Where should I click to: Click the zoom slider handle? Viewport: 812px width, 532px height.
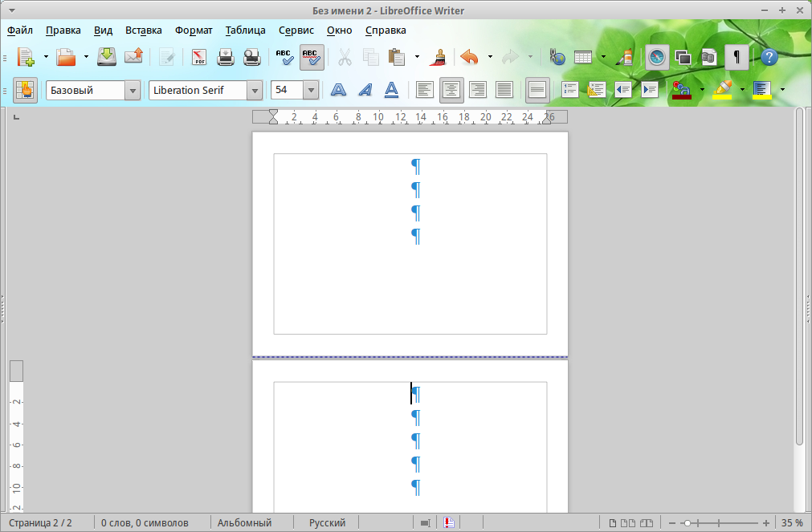pos(688,523)
